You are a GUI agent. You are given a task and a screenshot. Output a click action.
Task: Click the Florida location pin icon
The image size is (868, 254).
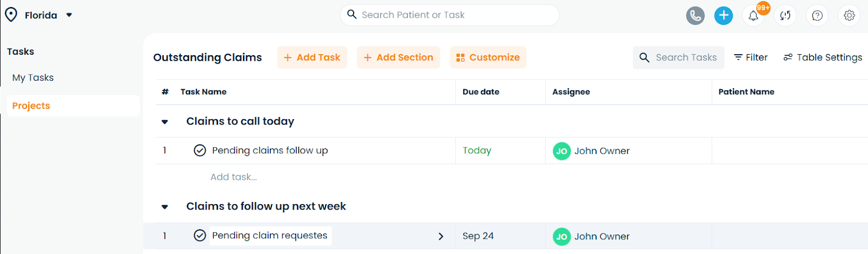(11, 15)
